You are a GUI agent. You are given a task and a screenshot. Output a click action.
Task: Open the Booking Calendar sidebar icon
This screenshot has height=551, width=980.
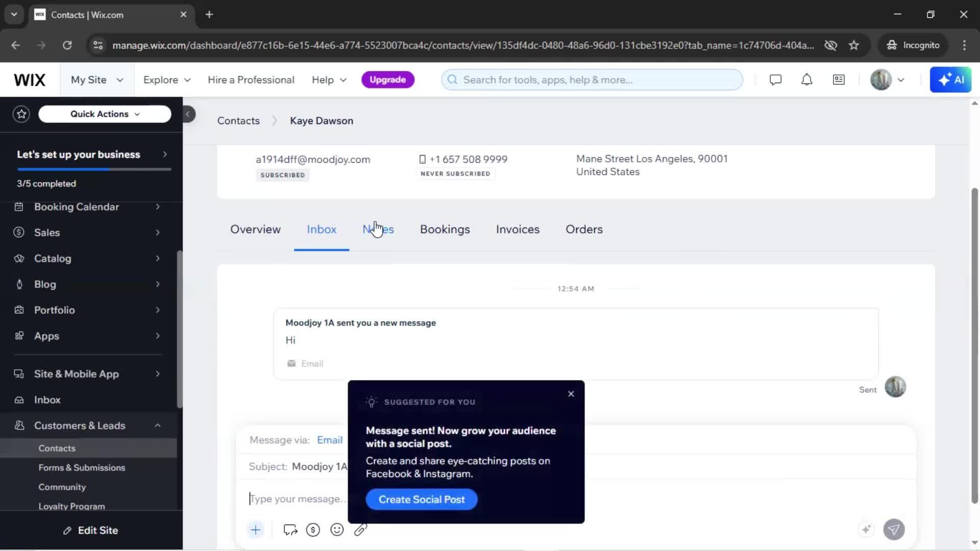point(19,207)
